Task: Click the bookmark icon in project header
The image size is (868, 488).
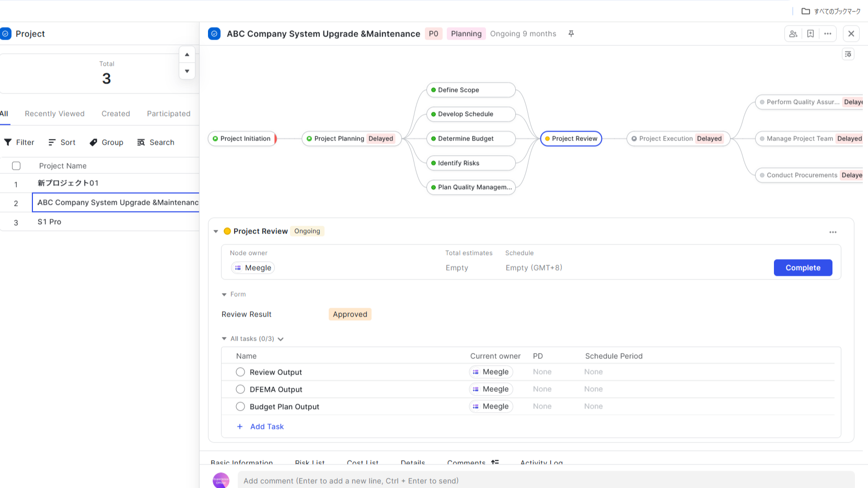Action: tap(811, 33)
